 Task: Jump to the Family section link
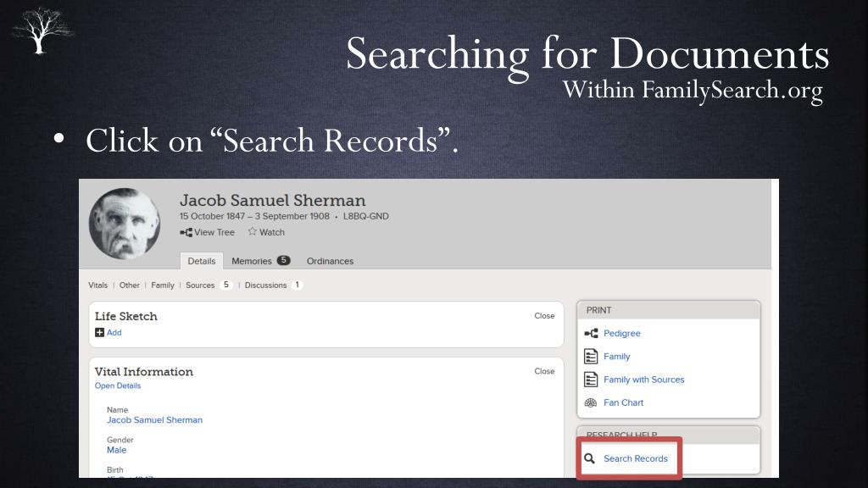click(x=163, y=285)
